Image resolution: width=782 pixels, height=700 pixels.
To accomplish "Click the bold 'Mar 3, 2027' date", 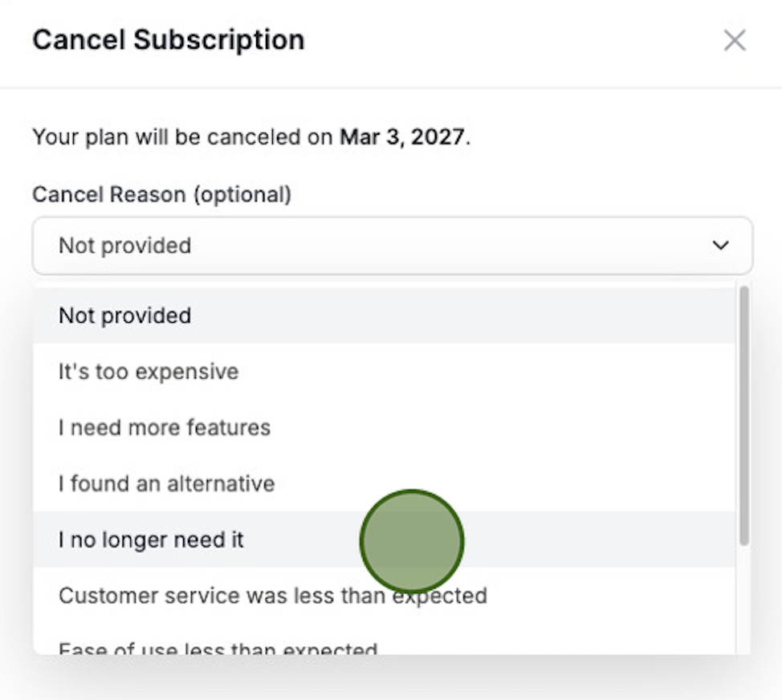I will [401, 136].
